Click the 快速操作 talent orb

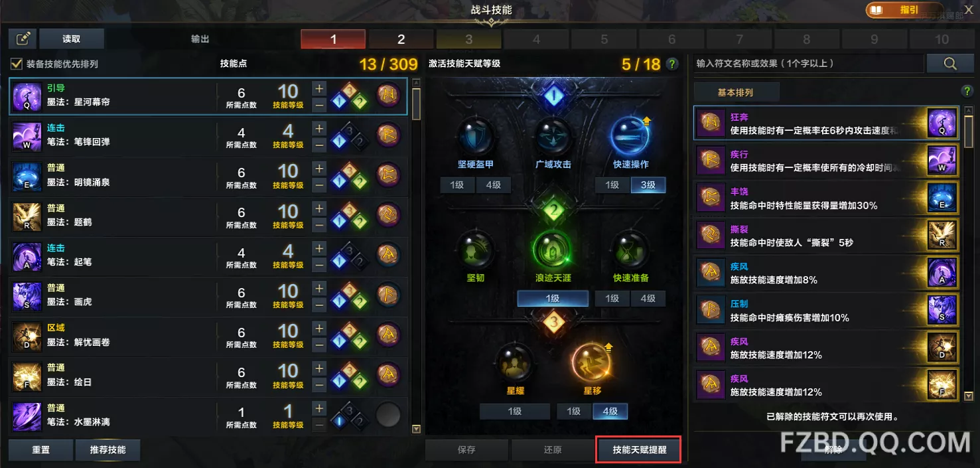pos(630,135)
